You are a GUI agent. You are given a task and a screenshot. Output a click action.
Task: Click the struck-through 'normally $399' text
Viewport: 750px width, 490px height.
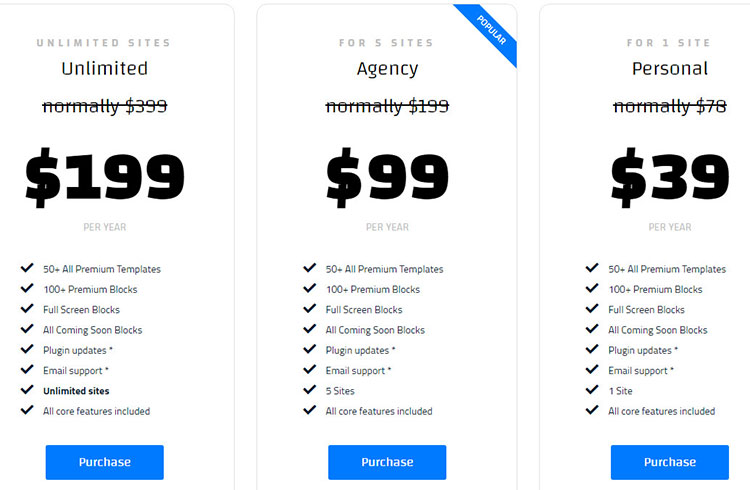coord(104,106)
